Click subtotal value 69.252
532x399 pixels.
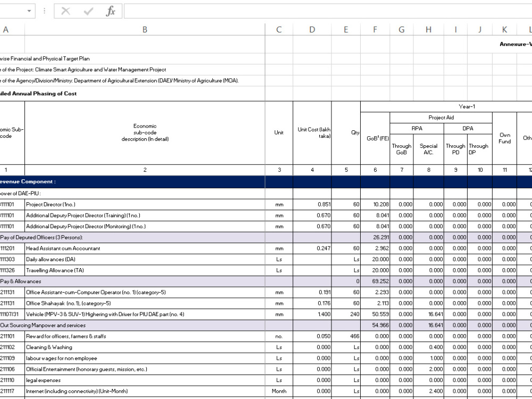[375, 281]
